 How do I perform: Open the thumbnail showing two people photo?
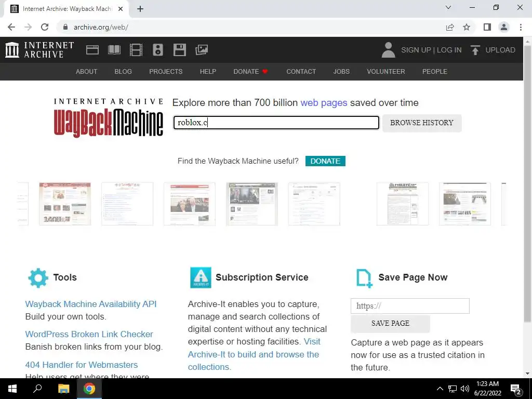pos(189,204)
